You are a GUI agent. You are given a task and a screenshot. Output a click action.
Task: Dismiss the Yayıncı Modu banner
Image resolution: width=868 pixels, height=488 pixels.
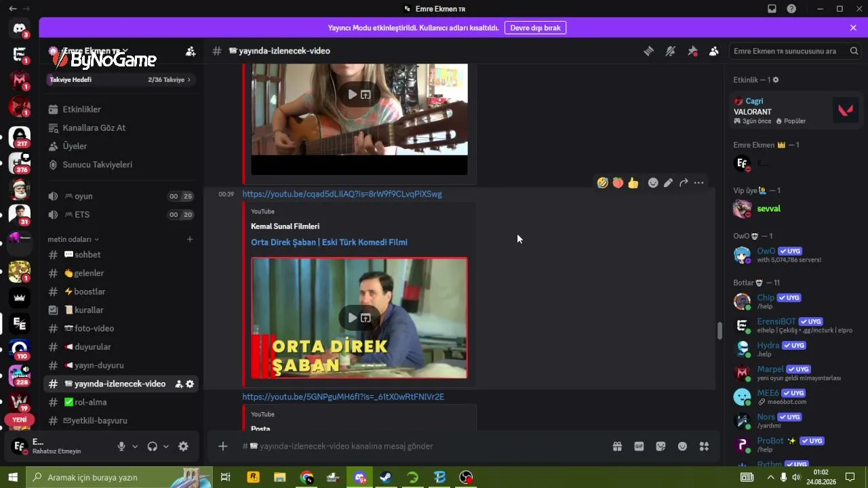[x=853, y=28]
